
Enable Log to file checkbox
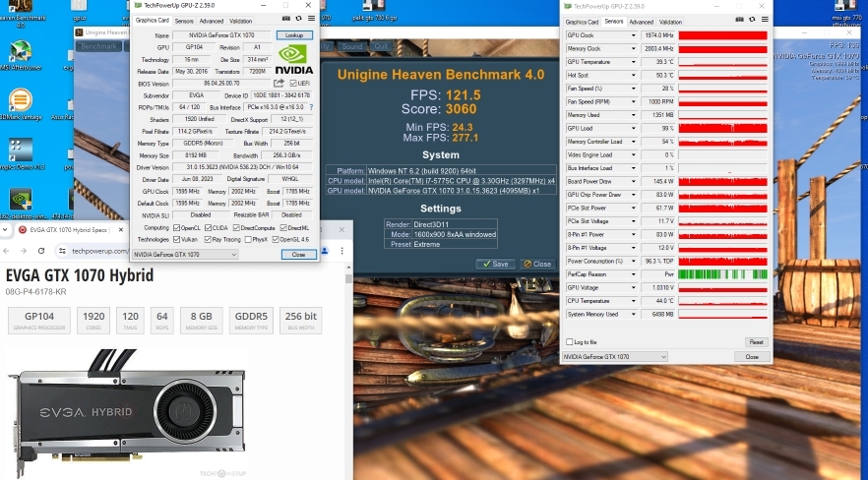[569, 342]
